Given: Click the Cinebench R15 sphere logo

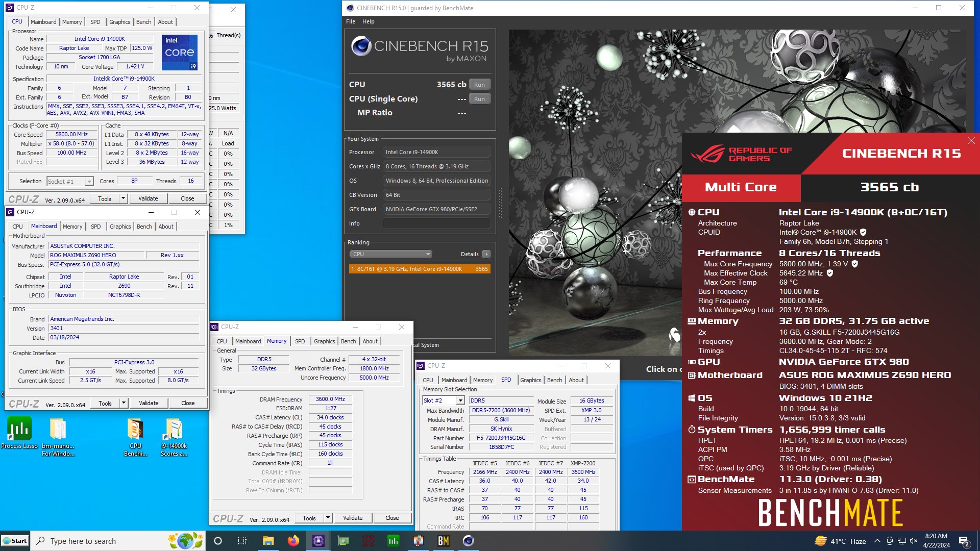Looking at the screenshot, I should pyautogui.click(x=361, y=46).
